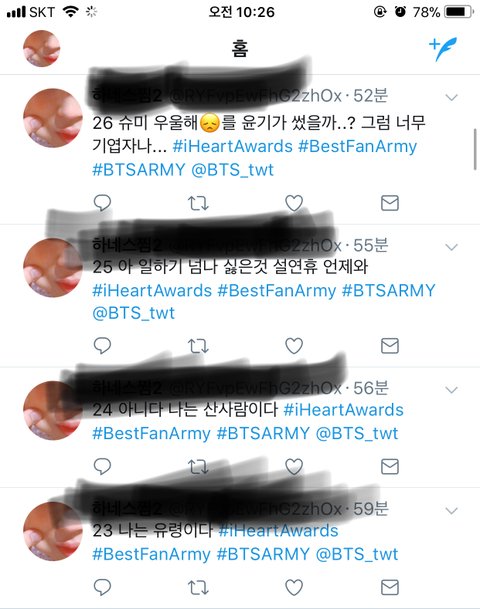
Task: Send tweet 24 via envelope icon
Action: coord(390,466)
